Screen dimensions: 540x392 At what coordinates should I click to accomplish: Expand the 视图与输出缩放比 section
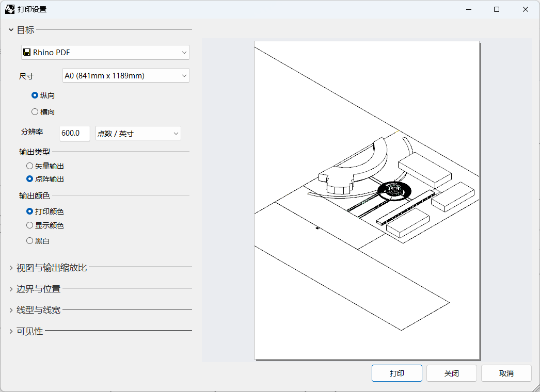coord(11,268)
